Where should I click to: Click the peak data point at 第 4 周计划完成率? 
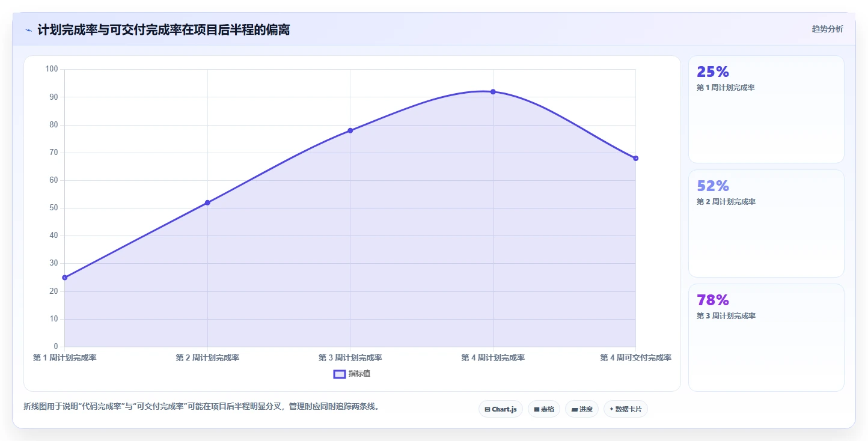coord(493,92)
